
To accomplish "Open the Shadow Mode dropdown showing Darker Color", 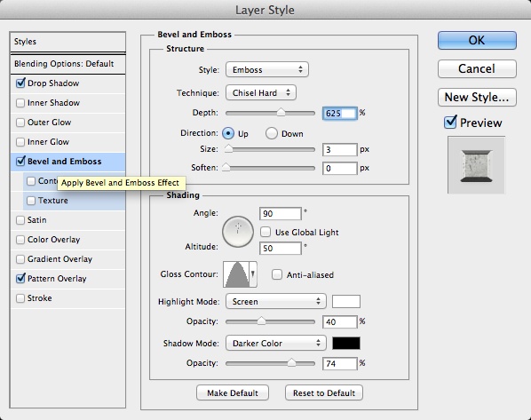I will pyautogui.click(x=276, y=343).
